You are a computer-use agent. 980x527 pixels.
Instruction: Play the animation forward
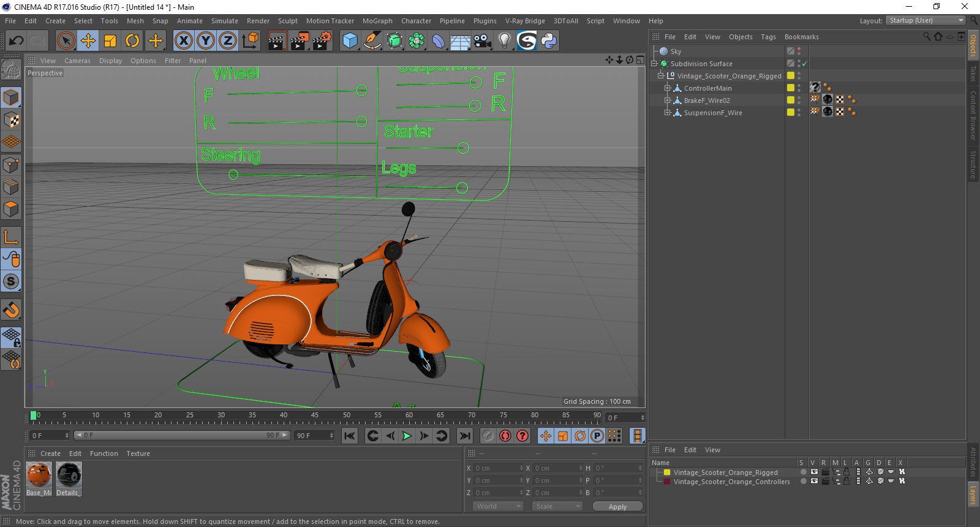point(407,436)
